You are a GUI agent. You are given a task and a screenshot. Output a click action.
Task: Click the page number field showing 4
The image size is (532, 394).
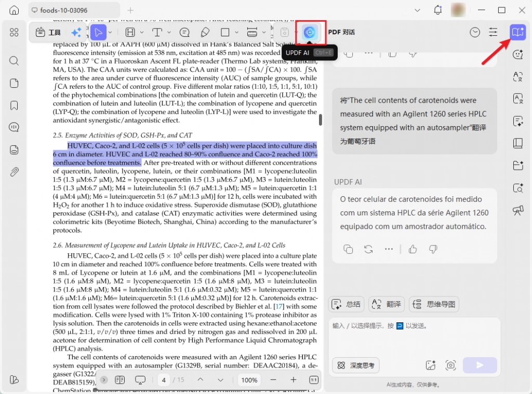(164, 380)
